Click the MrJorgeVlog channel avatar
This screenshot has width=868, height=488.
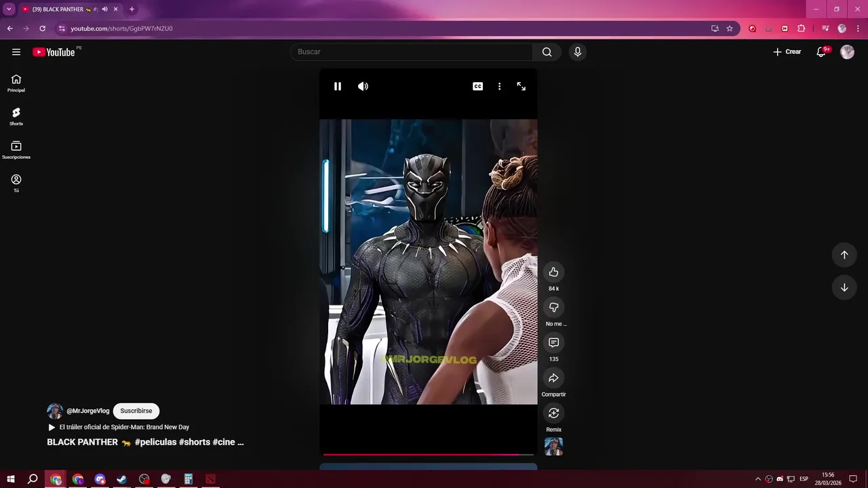[55, 411]
